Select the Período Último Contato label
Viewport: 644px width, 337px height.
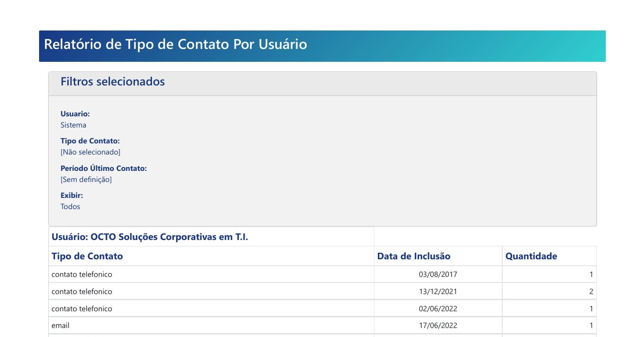point(104,168)
